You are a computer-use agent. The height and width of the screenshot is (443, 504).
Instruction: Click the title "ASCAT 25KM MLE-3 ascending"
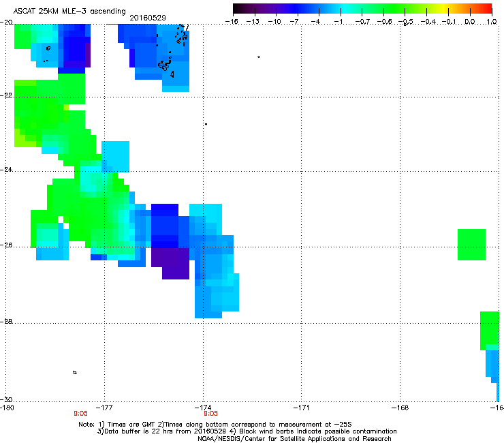(69, 12)
